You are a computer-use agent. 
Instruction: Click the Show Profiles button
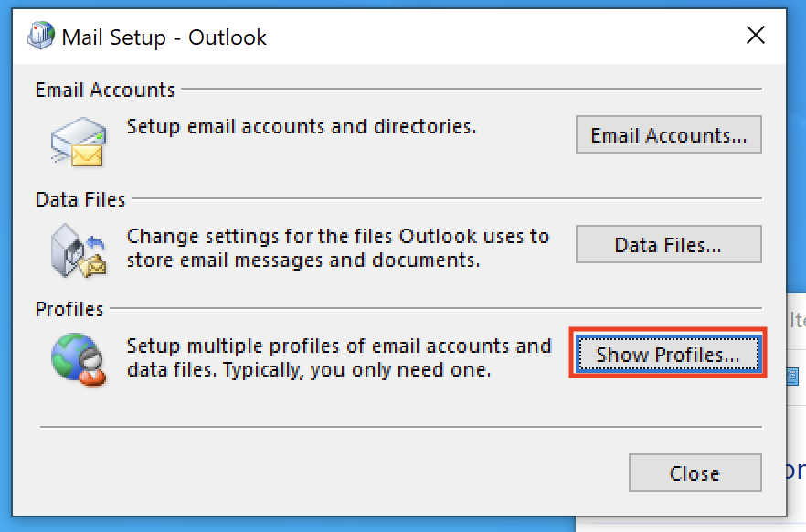(x=668, y=354)
